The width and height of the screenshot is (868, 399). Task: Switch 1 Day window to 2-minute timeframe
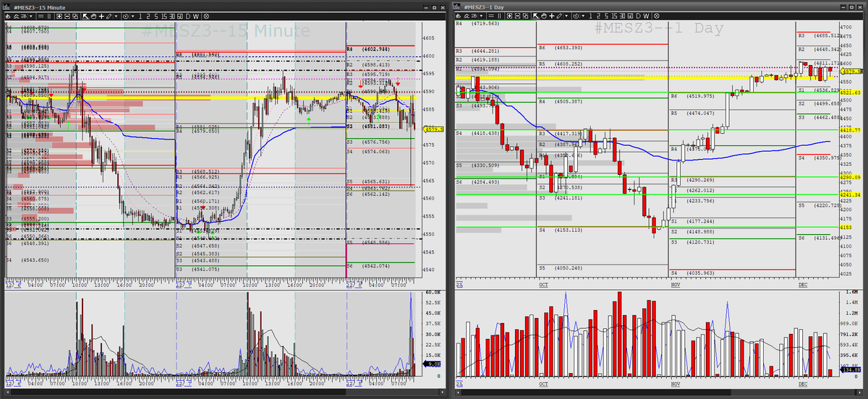pos(598,16)
